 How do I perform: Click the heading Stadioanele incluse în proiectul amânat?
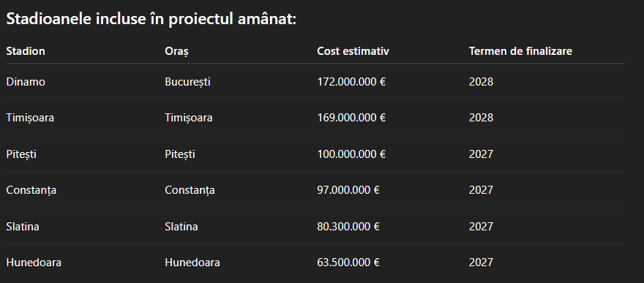(x=151, y=19)
